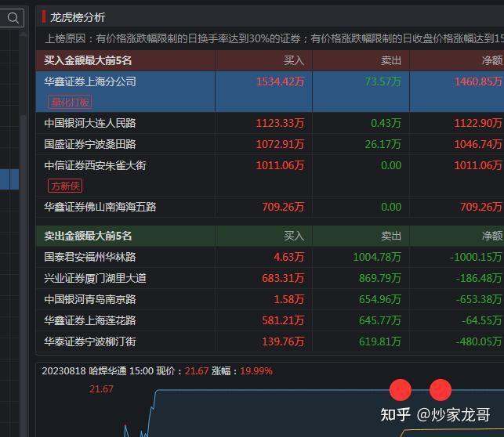Click the 卖出 column header in sell table
This screenshot has width=504, height=437.
391,236
